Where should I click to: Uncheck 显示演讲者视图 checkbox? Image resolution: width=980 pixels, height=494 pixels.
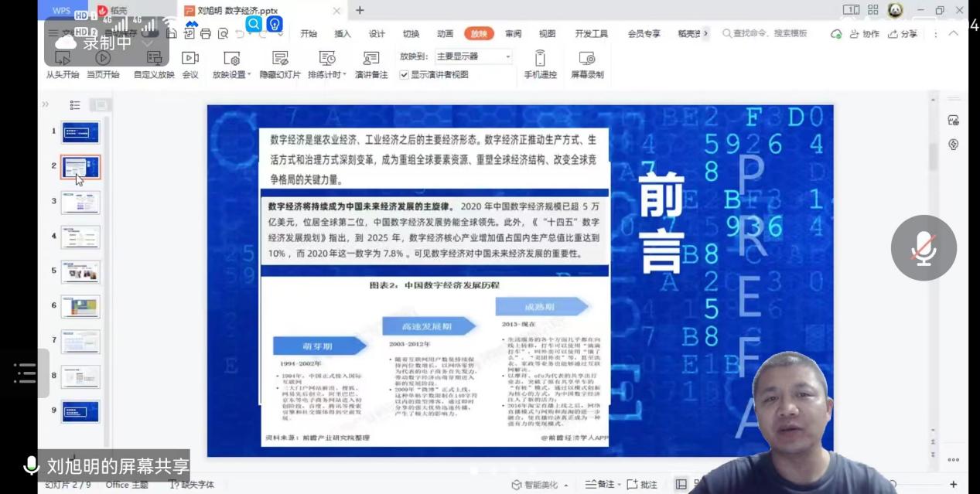[x=404, y=75]
